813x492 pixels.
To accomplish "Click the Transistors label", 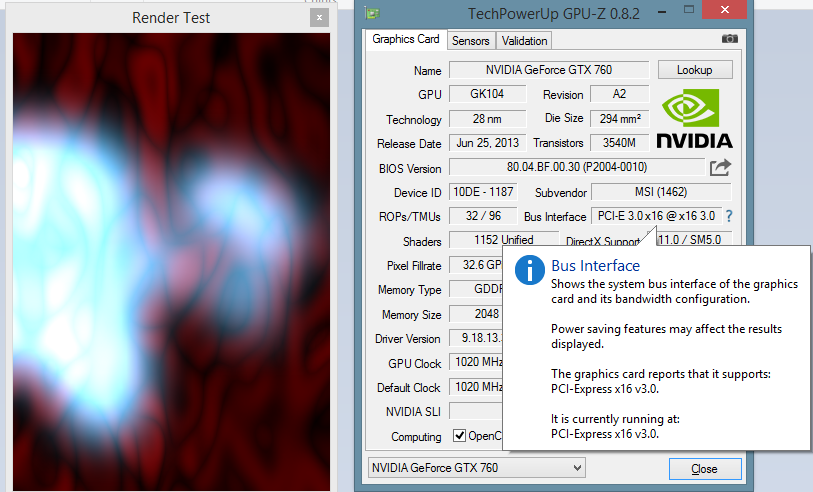I will 558,143.
